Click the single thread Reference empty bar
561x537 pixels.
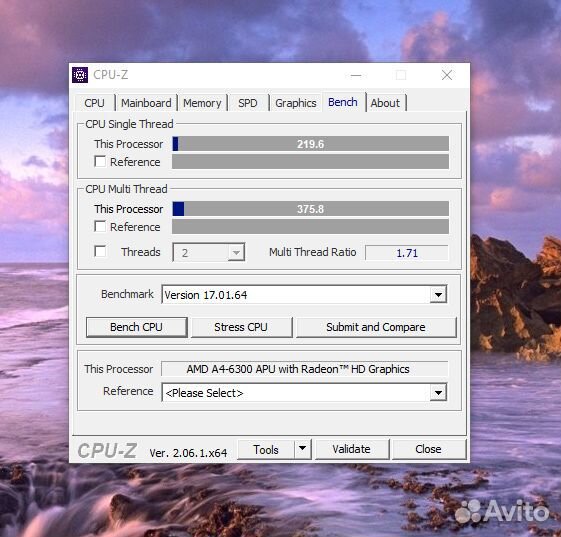(x=311, y=162)
